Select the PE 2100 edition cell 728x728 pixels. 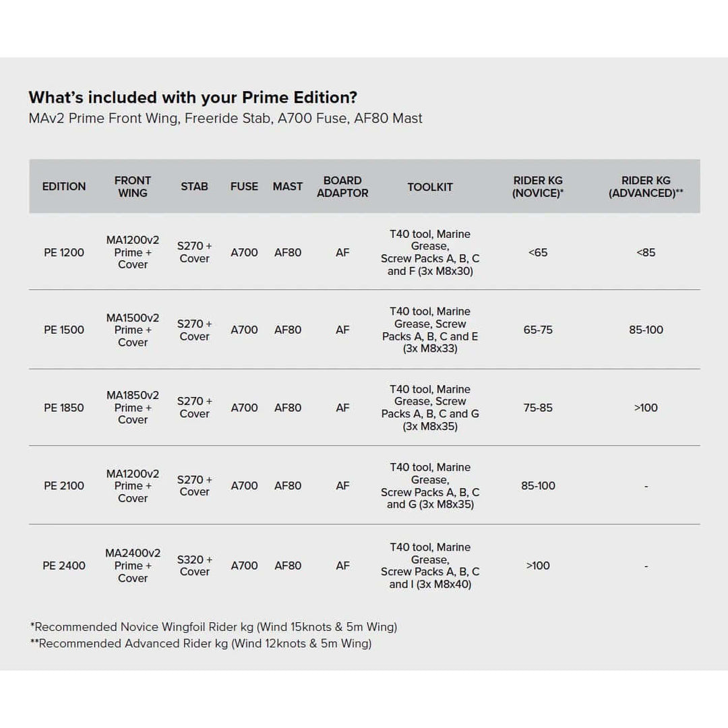tap(64, 485)
